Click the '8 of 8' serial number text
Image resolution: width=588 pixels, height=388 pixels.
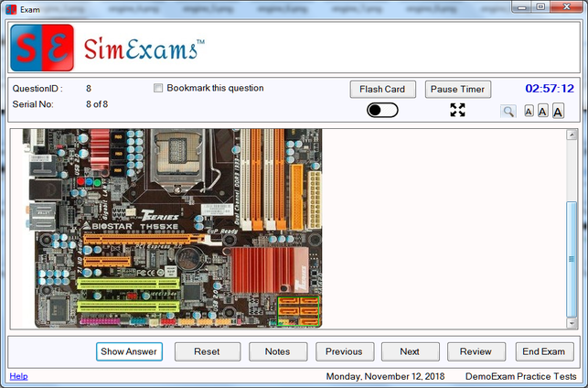(97, 104)
